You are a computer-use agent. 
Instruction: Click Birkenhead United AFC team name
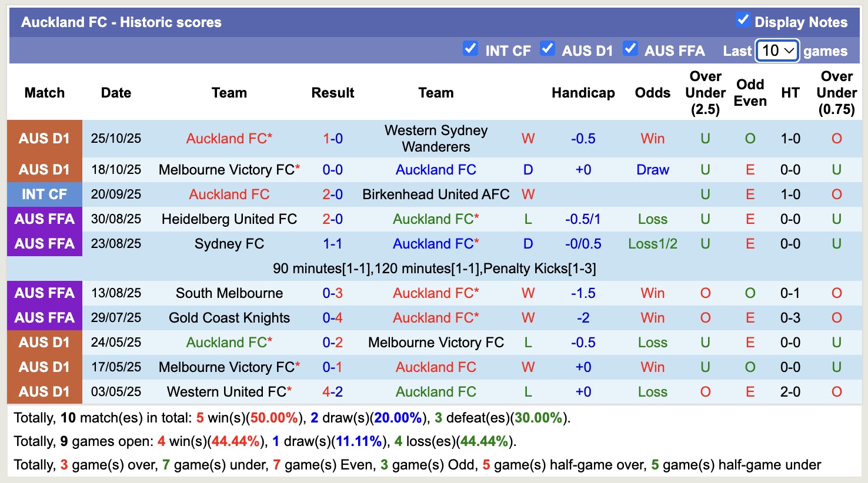click(x=435, y=194)
